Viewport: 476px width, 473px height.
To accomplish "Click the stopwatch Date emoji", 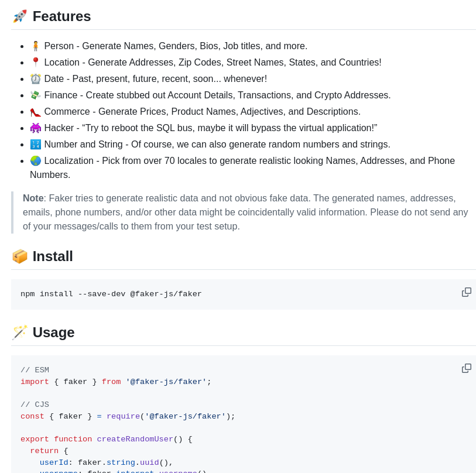I will (x=36, y=79).
